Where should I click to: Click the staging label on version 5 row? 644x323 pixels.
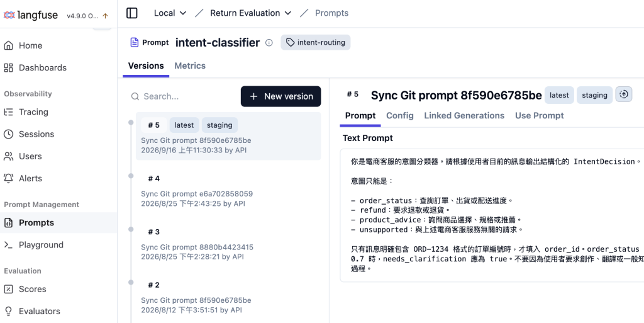(219, 125)
